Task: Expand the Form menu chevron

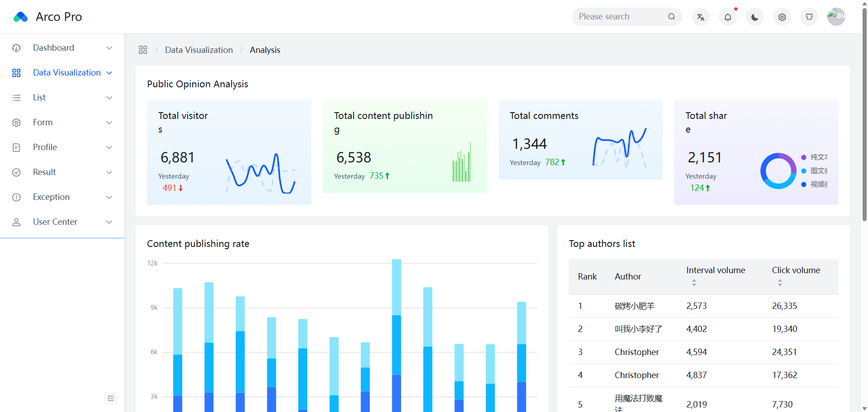Action: tap(109, 122)
